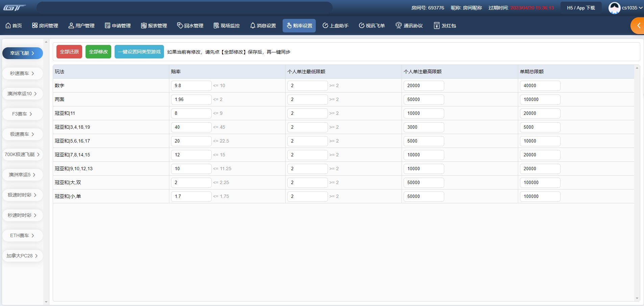Image resolution: width=644 pixels, height=306 pixels.
Task: Open 上盘助手 assistant menu
Action: click(x=335, y=26)
